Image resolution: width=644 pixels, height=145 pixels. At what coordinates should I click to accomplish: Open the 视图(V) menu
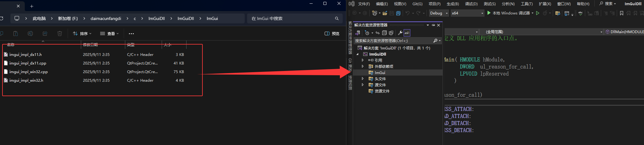[x=400, y=4]
